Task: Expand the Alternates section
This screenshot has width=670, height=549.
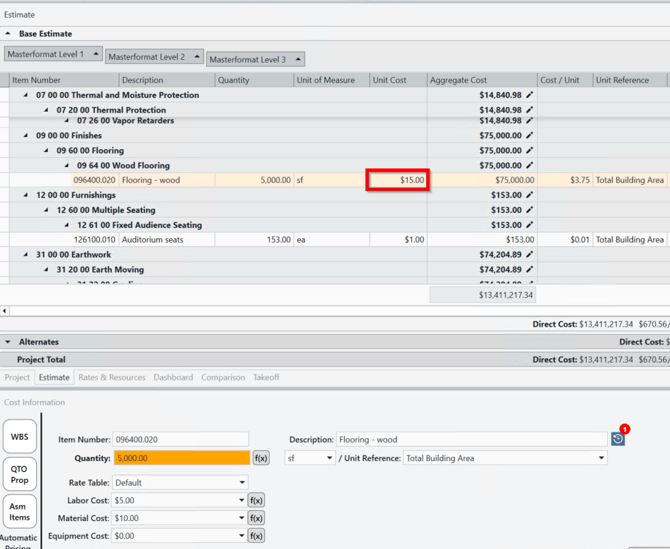Action: coord(8,342)
